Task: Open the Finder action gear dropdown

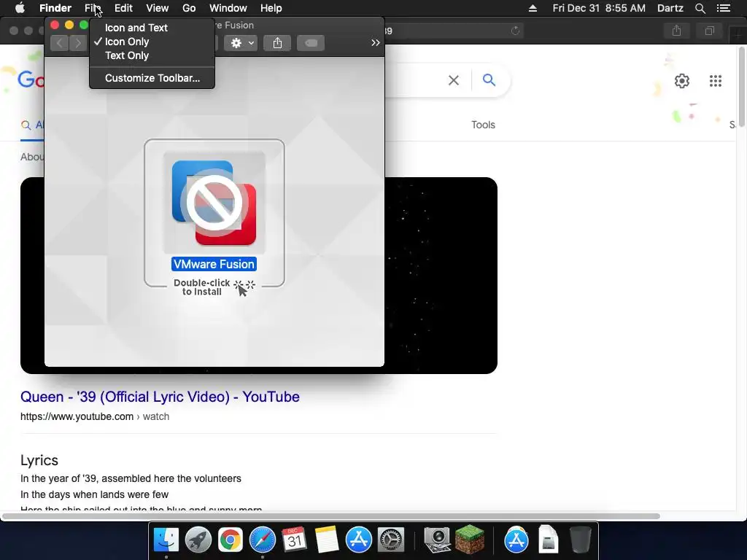Action: click(241, 43)
